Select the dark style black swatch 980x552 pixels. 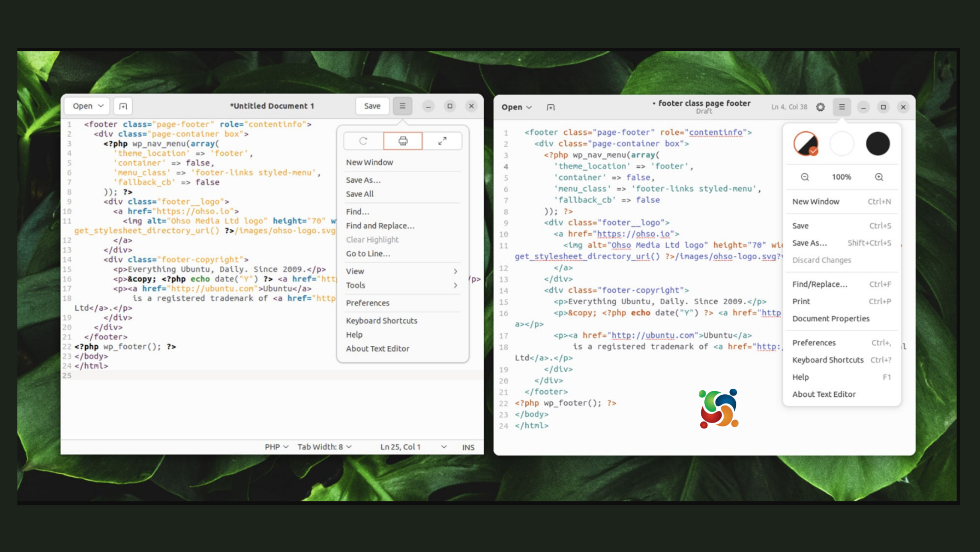click(x=878, y=143)
